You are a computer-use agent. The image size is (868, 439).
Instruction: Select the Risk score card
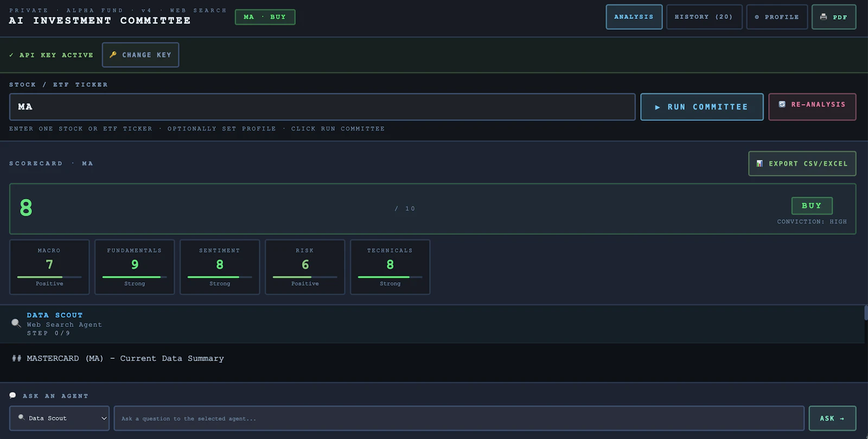coord(305,267)
